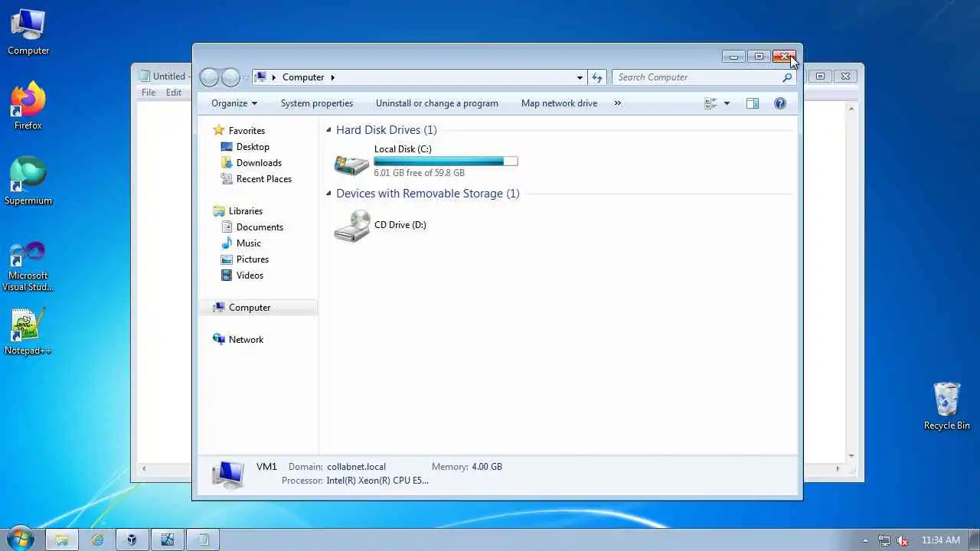
Task: Click the search magnifier icon
Action: (786, 77)
